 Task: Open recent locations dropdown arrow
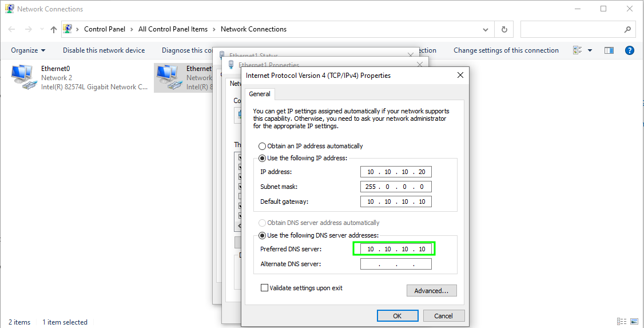coord(42,29)
